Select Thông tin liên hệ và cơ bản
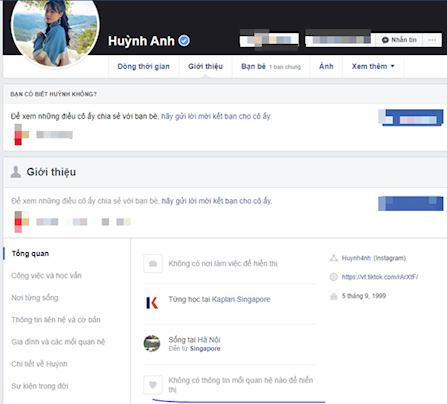This screenshot has width=447, height=404. (x=56, y=320)
